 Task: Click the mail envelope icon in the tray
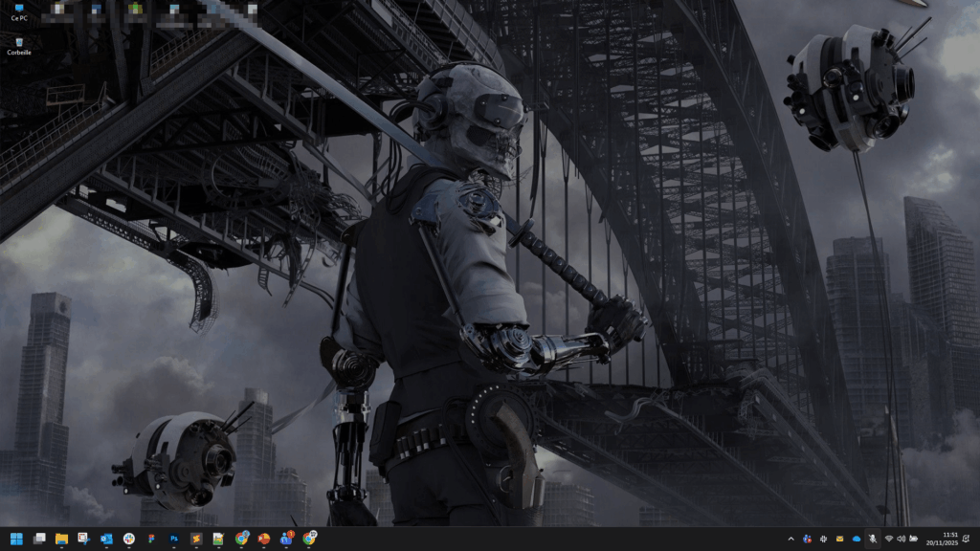[x=839, y=539]
